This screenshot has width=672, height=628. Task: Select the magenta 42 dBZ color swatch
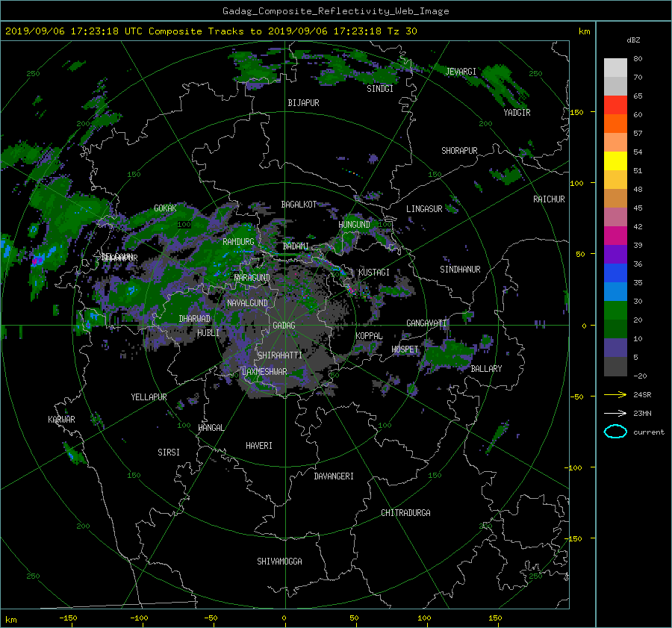pos(615,235)
